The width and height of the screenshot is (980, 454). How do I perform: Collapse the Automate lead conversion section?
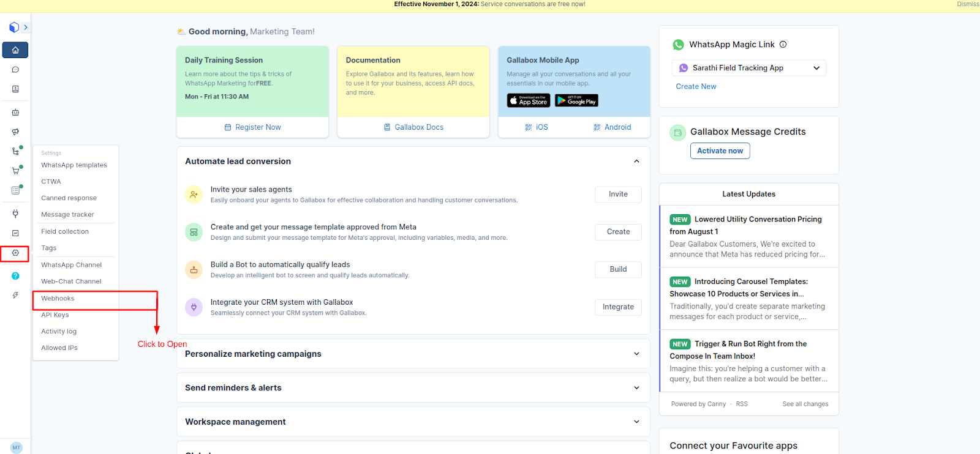[x=636, y=162]
